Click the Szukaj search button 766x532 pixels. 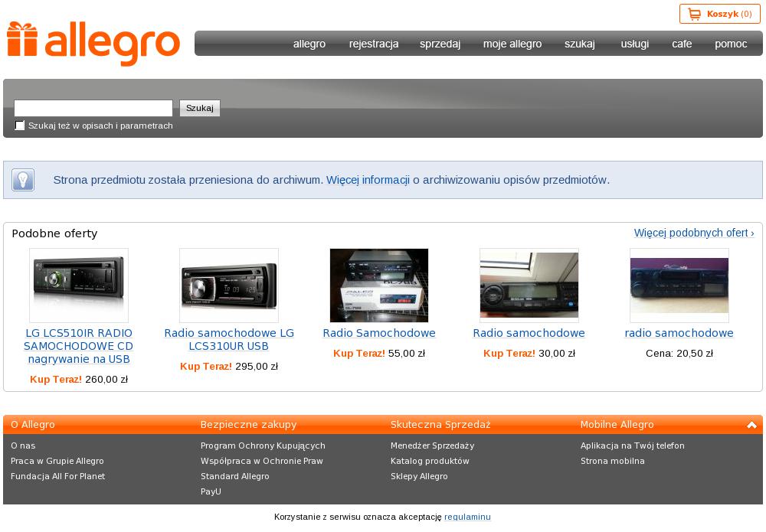(x=200, y=108)
